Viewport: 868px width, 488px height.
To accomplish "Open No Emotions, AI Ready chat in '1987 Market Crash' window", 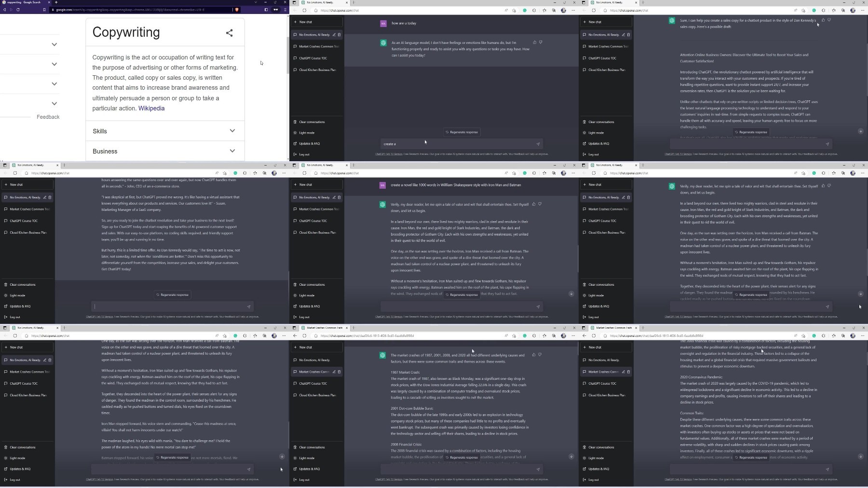I will [x=317, y=360].
